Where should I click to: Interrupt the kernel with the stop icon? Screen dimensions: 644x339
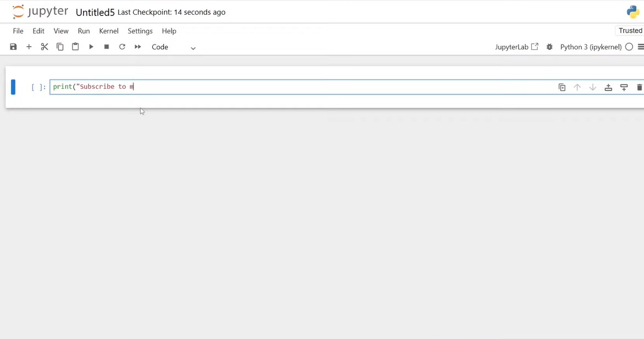tap(106, 47)
